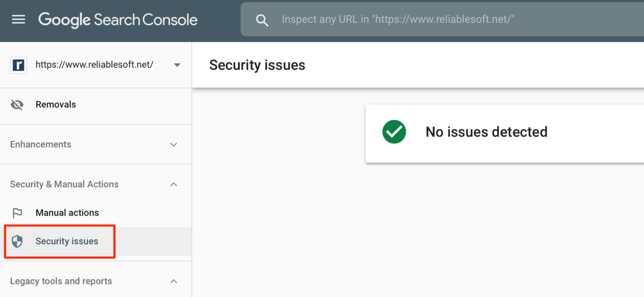The image size is (644, 297).
Task: Open the Security issues report
Action: point(67,241)
